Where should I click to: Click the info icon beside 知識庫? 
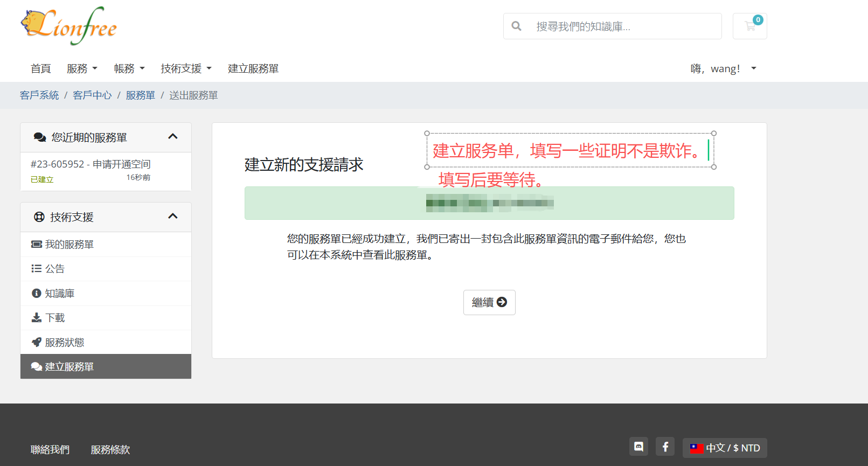point(37,293)
